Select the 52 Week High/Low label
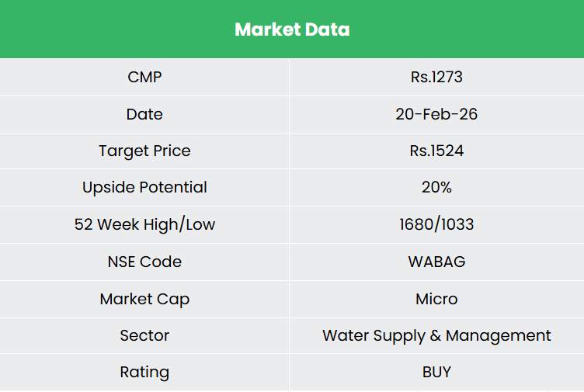This screenshot has width=584, height=392. 144,224
